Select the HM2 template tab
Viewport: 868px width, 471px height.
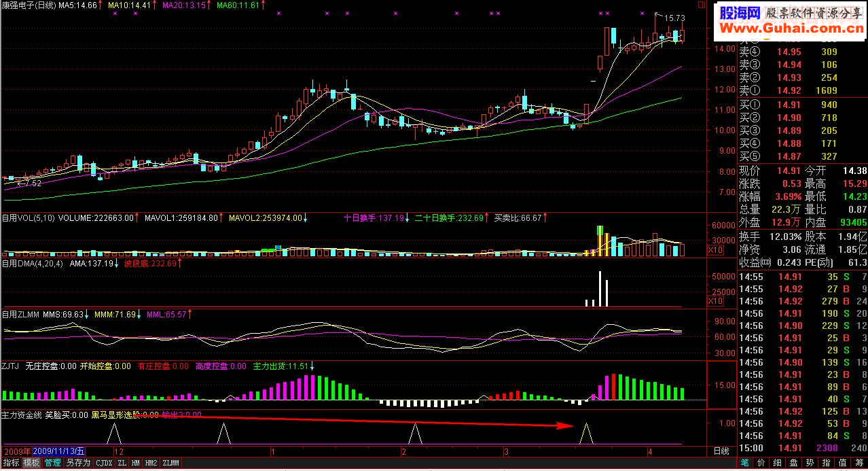coord(151,463)
